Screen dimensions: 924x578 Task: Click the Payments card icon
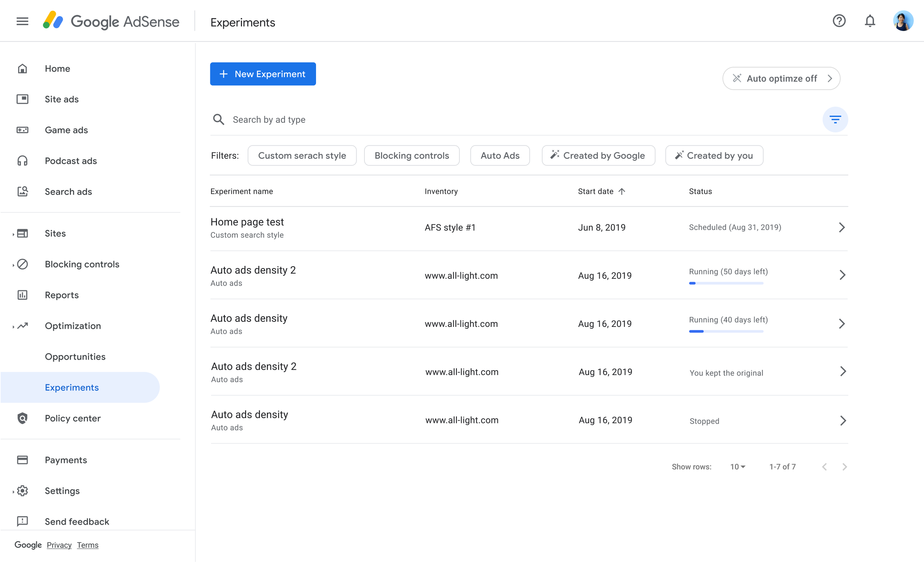click(x=22, y=460)
